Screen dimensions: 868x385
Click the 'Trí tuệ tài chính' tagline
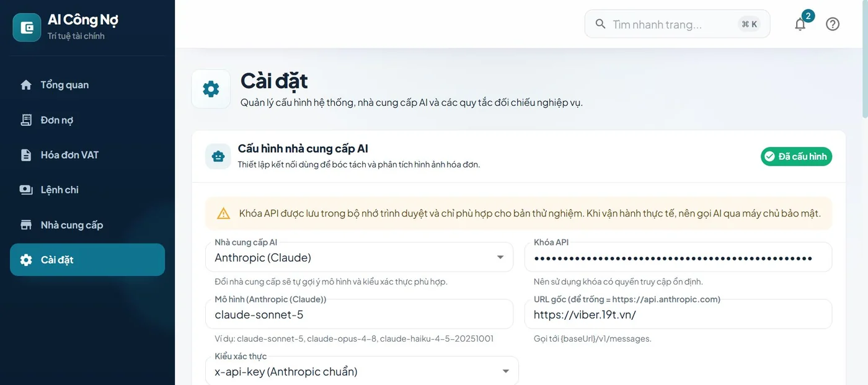(x=76, y=36)
